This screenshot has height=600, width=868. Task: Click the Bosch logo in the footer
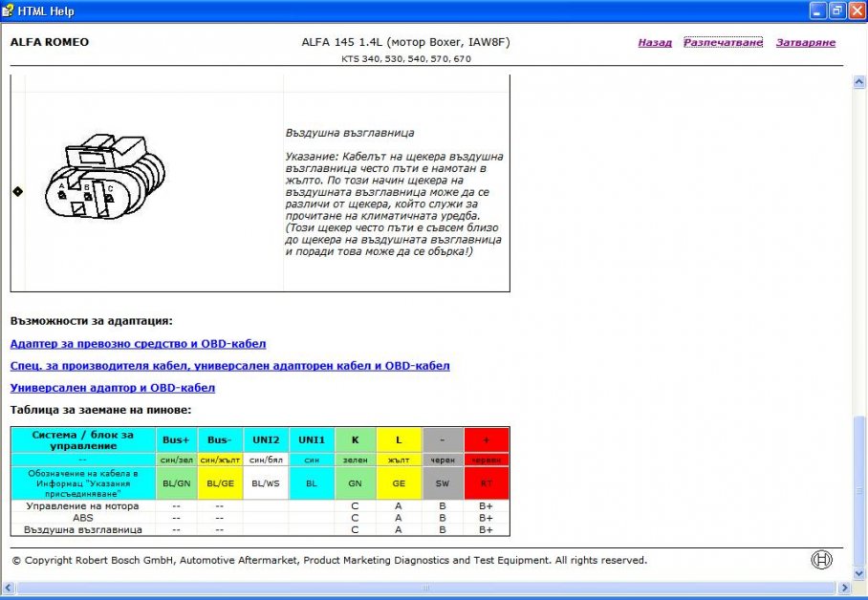pyautogui.click(x=822, y=561)
